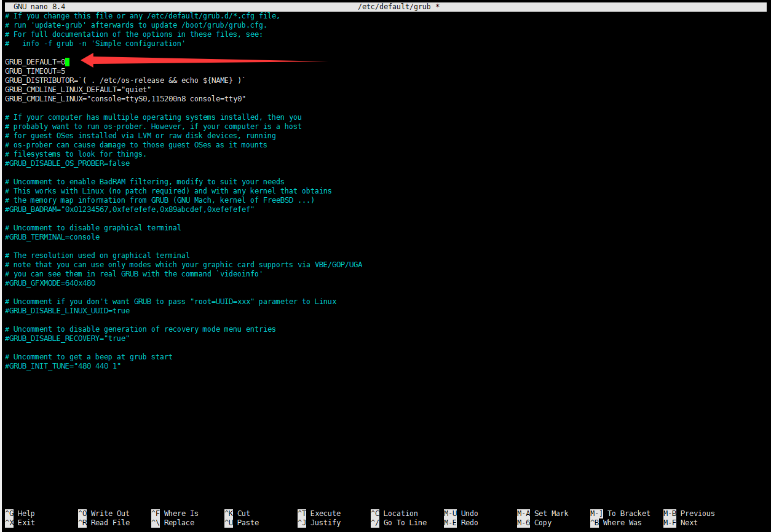
Task: Place cursor on GRUB_CMDLINE_LINUX_DEFAULT="quiet" line
Action: coord(77,90)
